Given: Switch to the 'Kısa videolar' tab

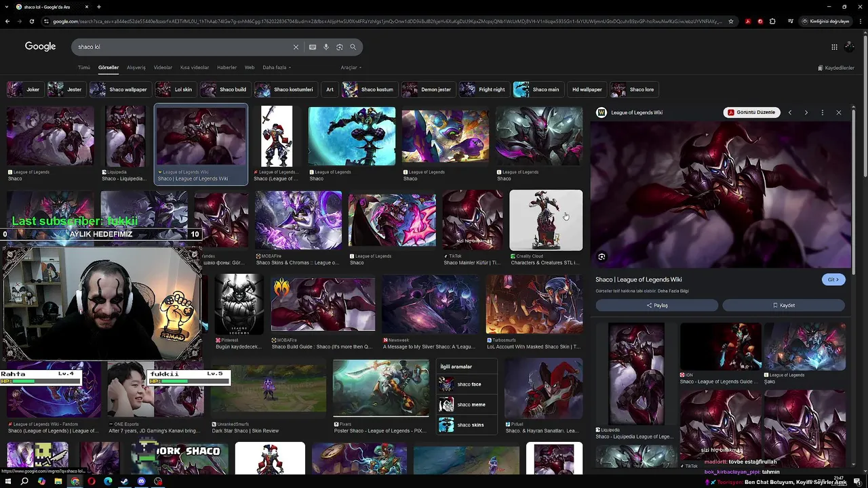Looking at the screenshot, I should pos(195,68).
